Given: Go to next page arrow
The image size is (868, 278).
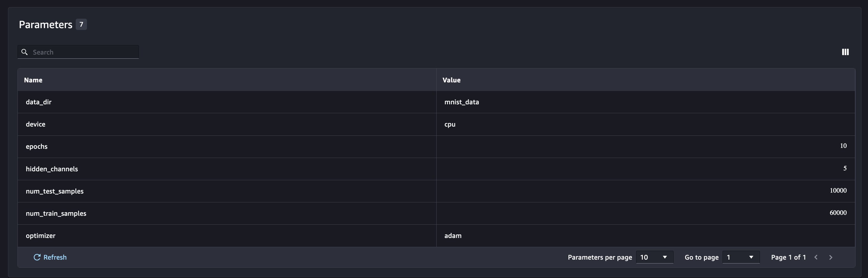Looking at the screenshot, I should pos(831,258).
